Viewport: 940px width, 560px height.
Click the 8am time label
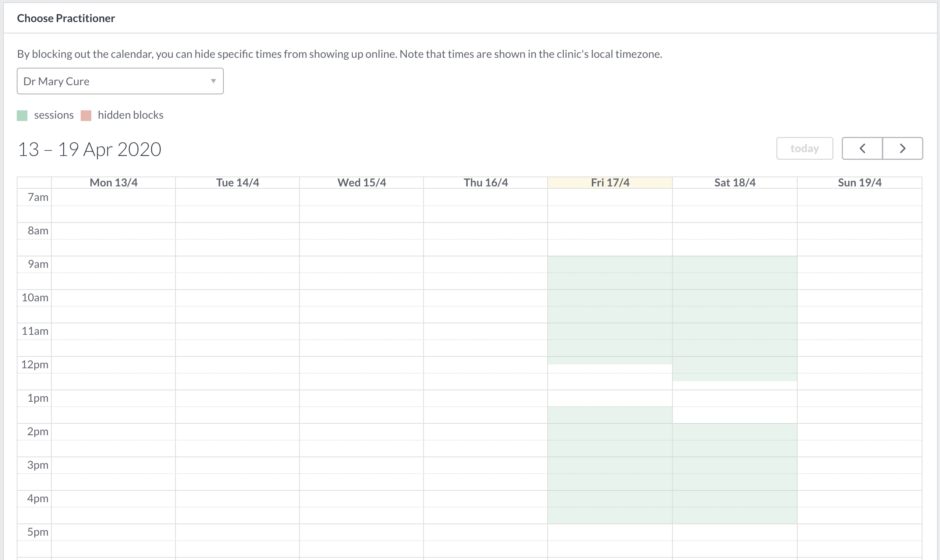[x=38, y=231]
